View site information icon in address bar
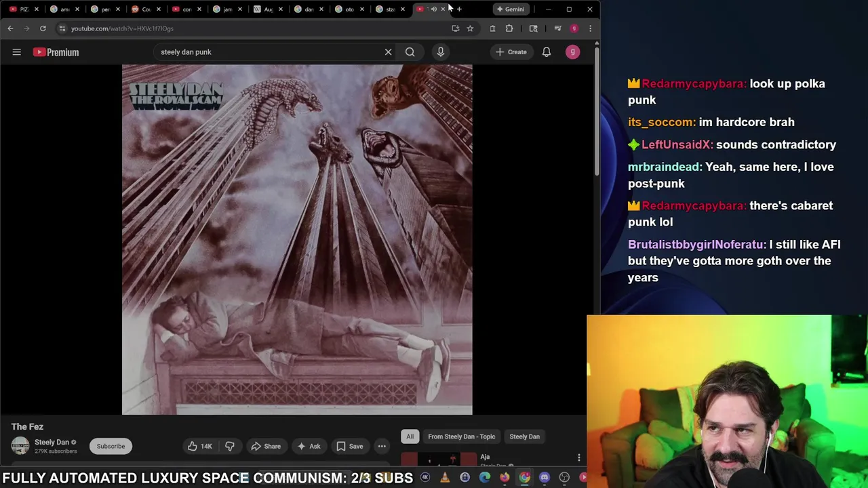This screenshot has height=488, width=868. (x=62, y=28)
